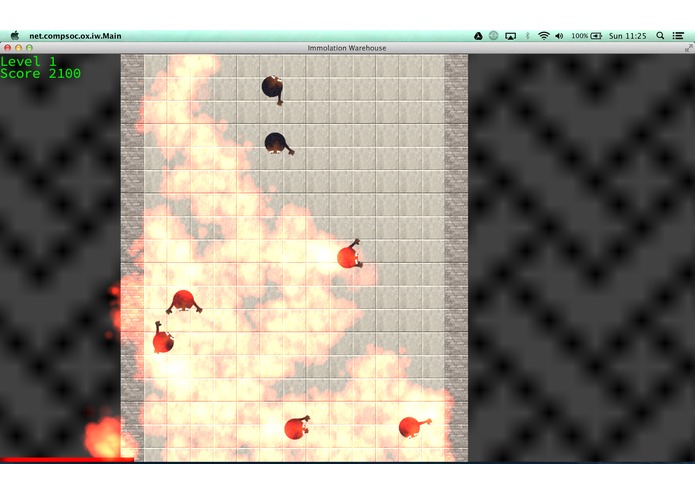This screenshot has width=695, height=494.
Task: Enter full screen using the title bar arrows
Action: click(x=688, y=48)
